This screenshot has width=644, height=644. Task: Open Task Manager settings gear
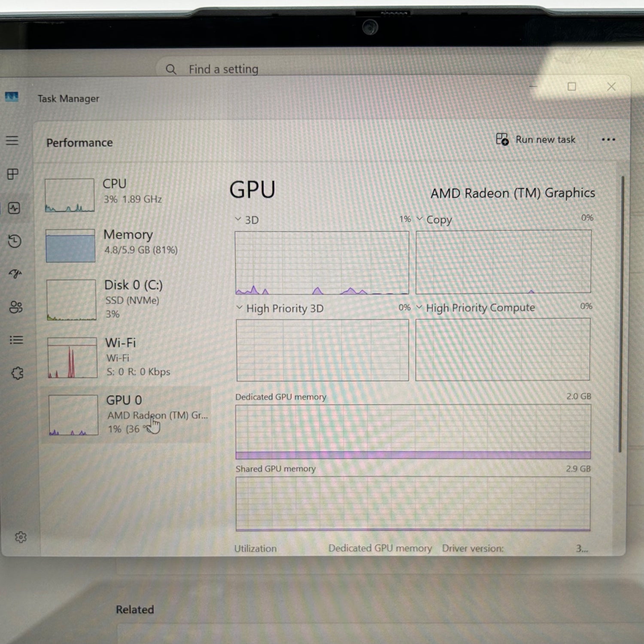(x=21, y=537)
